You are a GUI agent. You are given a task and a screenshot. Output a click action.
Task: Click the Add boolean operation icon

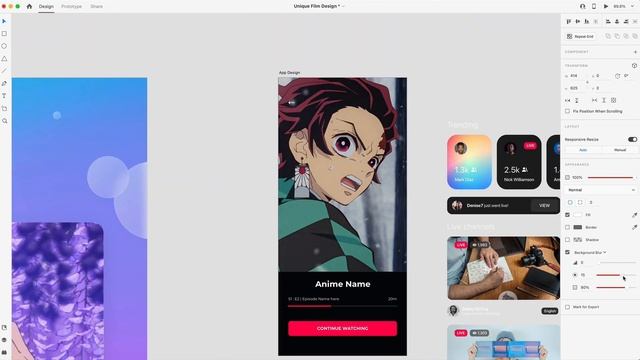click(608, 36)
